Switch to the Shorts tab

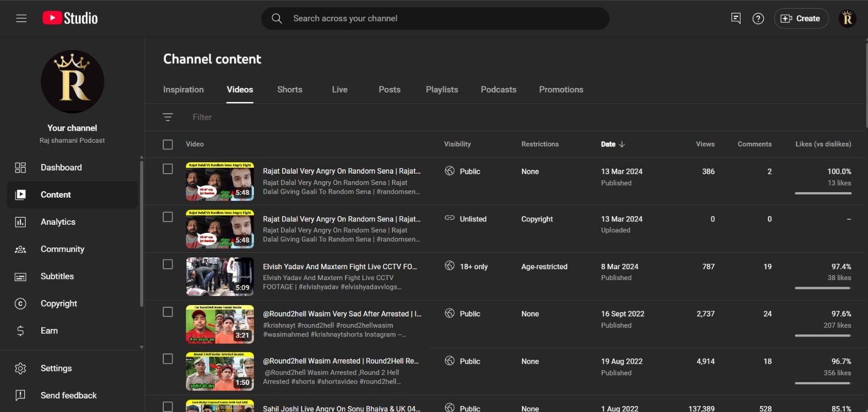pos(290,90)
